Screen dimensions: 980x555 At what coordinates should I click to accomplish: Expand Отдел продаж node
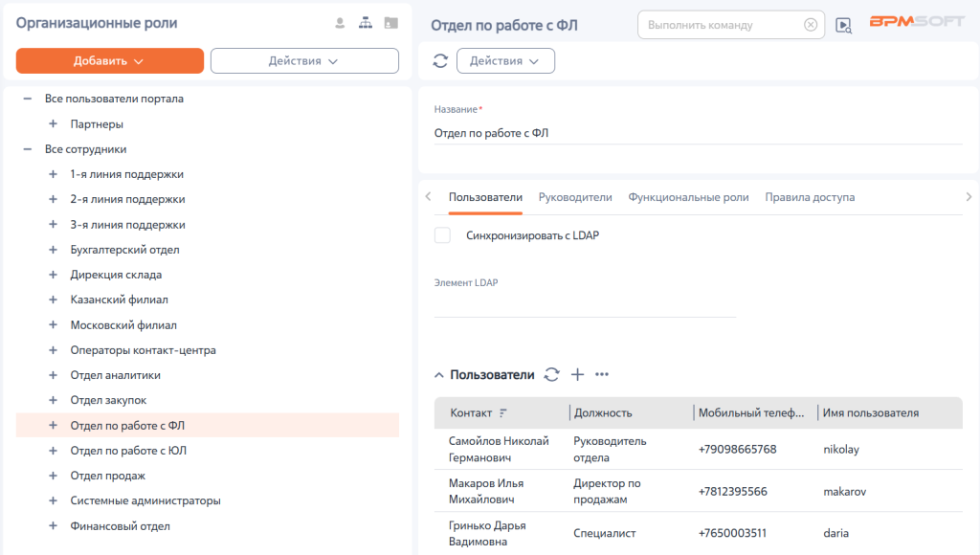coord(54,476)
